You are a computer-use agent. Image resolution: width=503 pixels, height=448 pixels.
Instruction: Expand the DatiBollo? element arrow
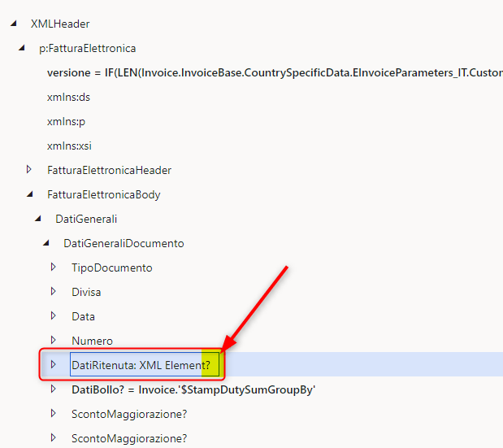(54, 389)
